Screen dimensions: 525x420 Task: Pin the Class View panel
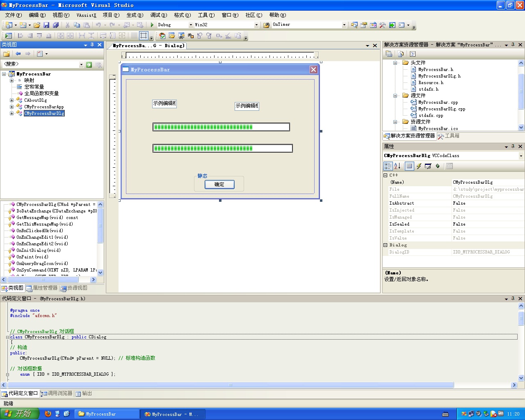point(92,45)
